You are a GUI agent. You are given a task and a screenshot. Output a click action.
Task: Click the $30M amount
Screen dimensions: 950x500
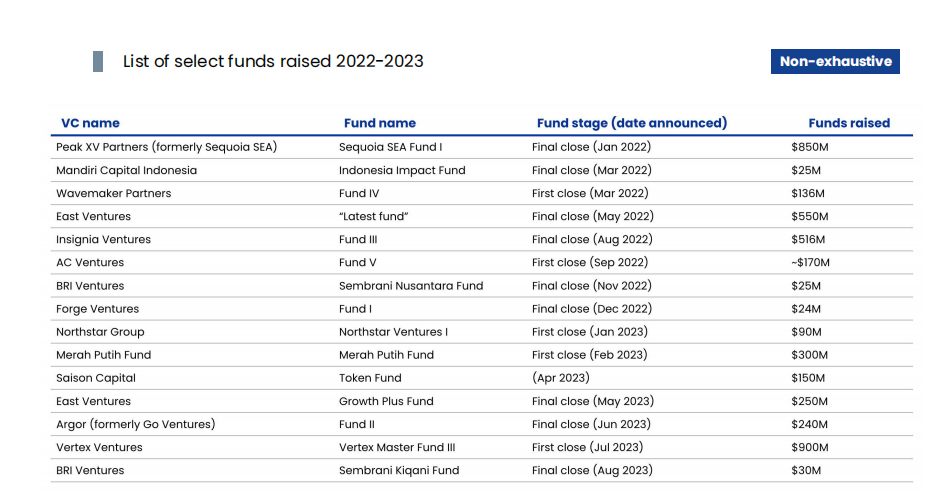coord(806,470)
